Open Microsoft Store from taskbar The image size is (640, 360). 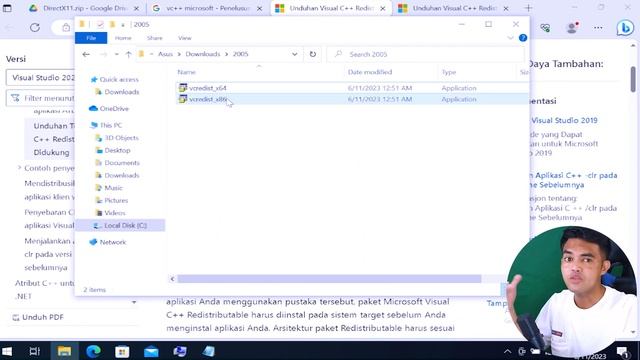122,351
